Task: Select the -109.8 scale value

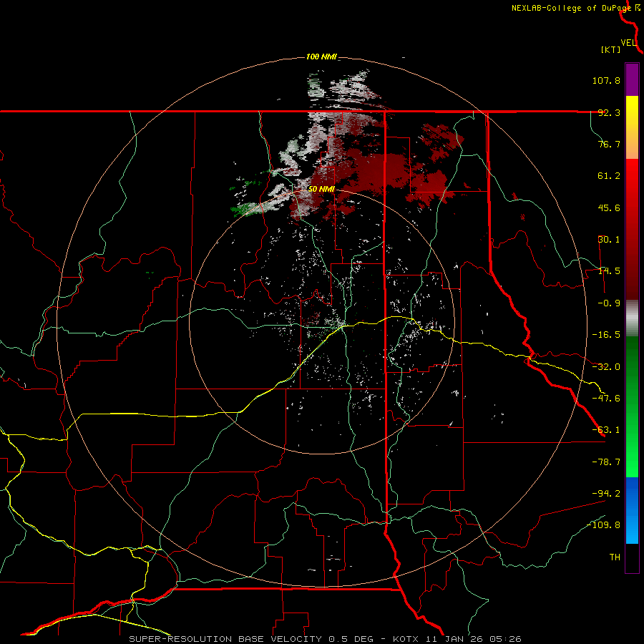Action: (603, 525)
